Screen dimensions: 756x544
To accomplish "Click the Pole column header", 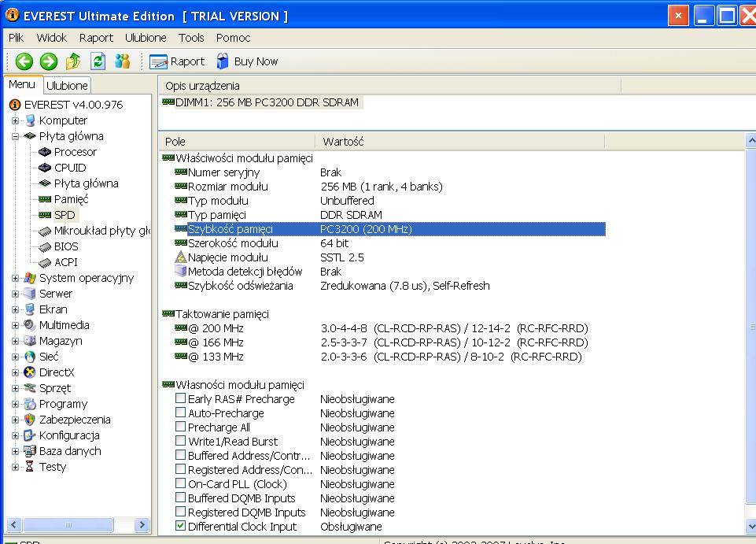I will [x=237, y=142].
